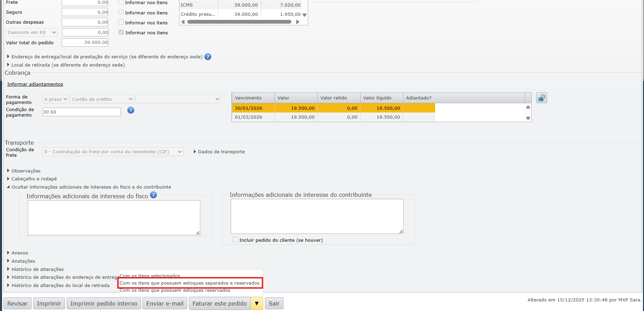The image size is (644, 311).
Task: Open the Cartão de crédito dropdown
Action: click(x=102, y=99)
